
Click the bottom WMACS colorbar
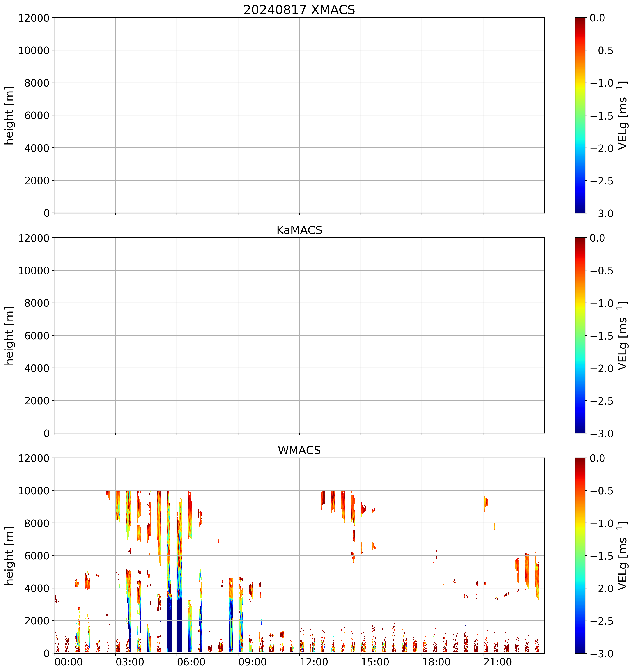[x=580, y=555]
